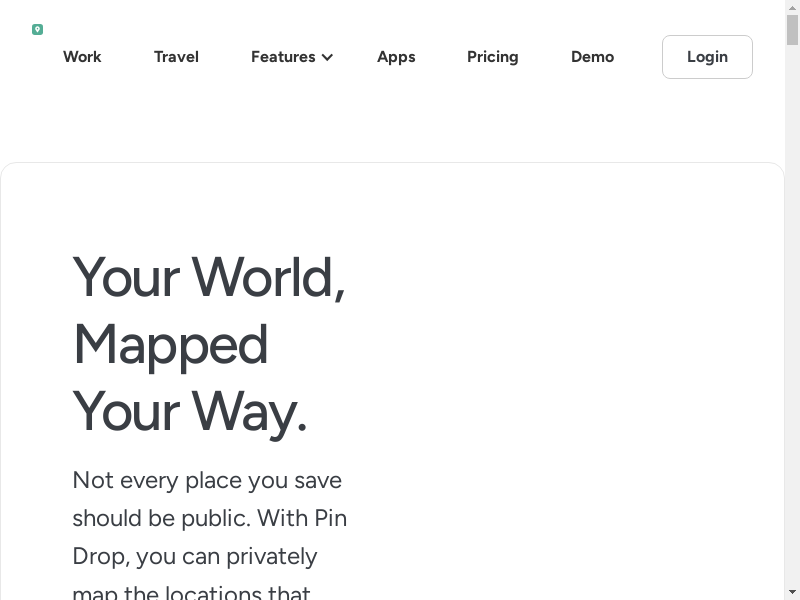Go to the Travel page
Screen dimensions: 800x600
click(x=176, y=57)
